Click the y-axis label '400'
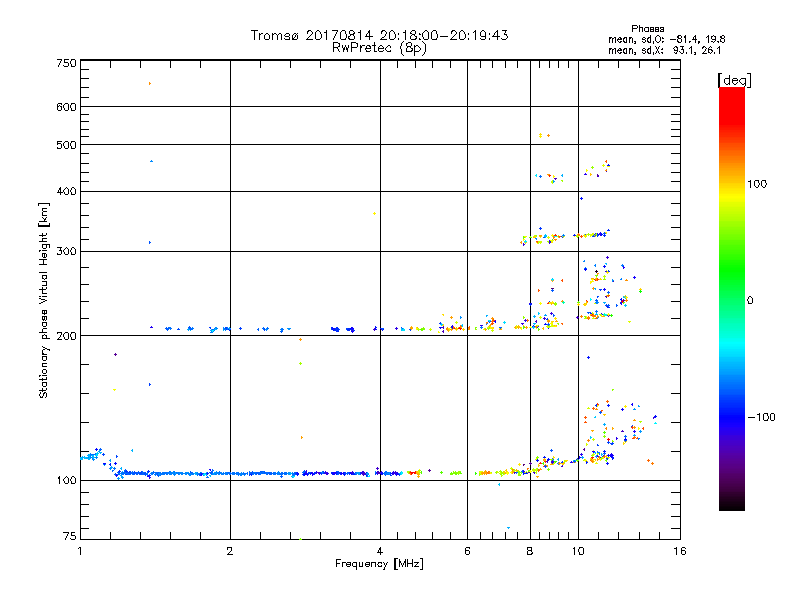The image size is (800, 600). [x=66, y=192]
